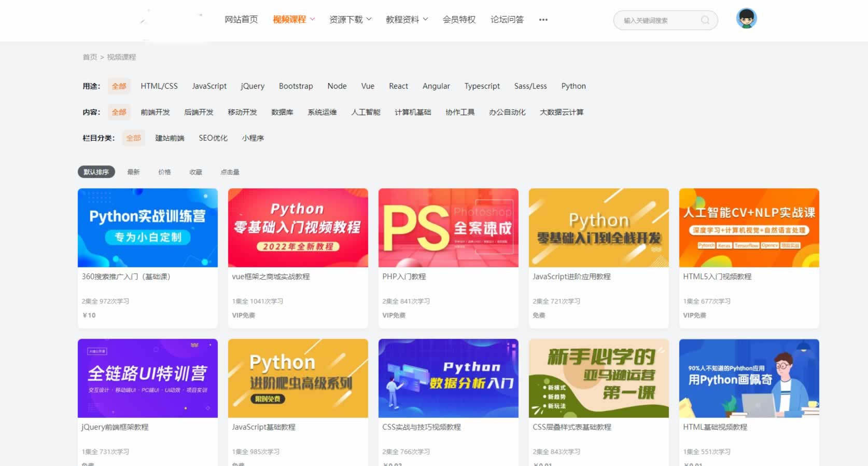Image resolution: width=868 pixels, height=466 pixels.
Task: Expand the 资源下载 dropdown menu
Action: pos(350,20)
